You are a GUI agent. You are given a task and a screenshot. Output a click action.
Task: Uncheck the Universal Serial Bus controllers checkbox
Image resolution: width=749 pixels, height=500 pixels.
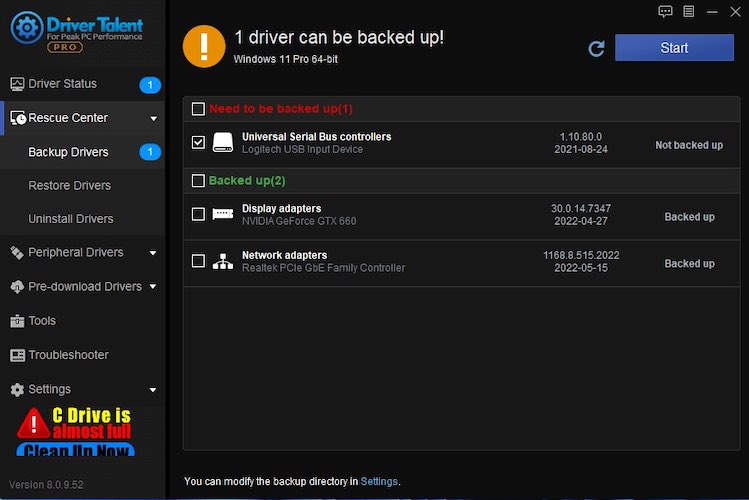pos(198,142)
